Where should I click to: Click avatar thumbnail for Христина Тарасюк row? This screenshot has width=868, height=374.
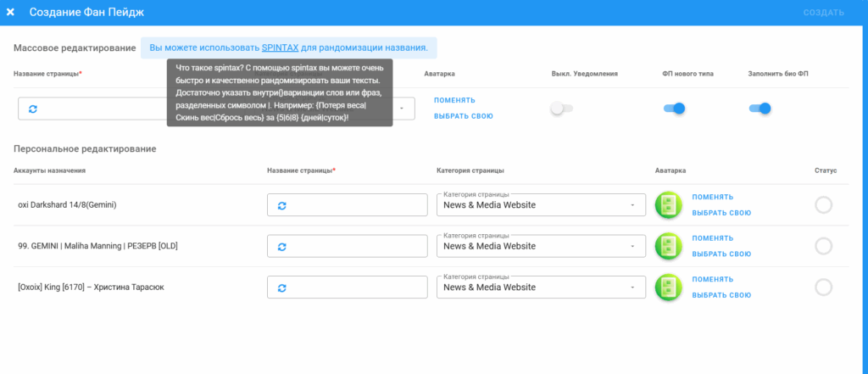pyautogui.click(x=668, y=287)
